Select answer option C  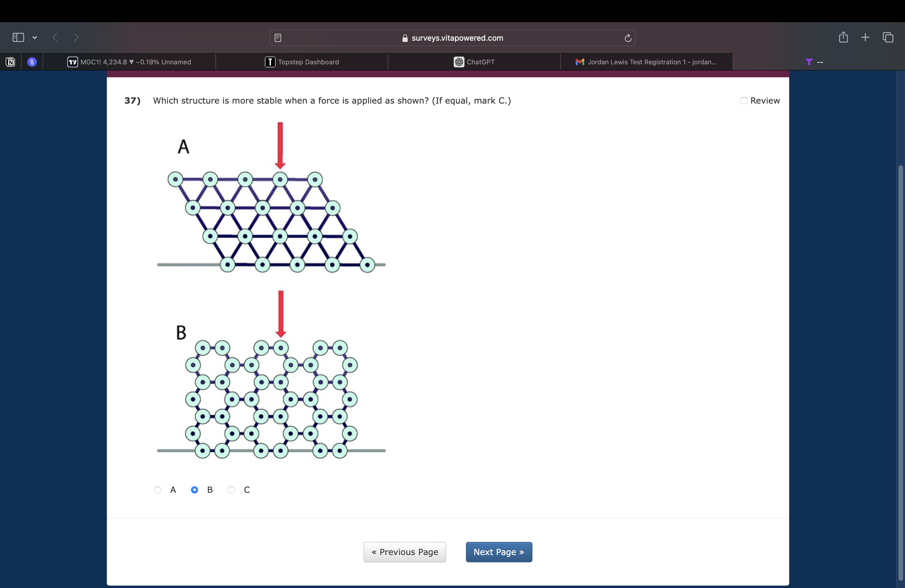[231, 490]
